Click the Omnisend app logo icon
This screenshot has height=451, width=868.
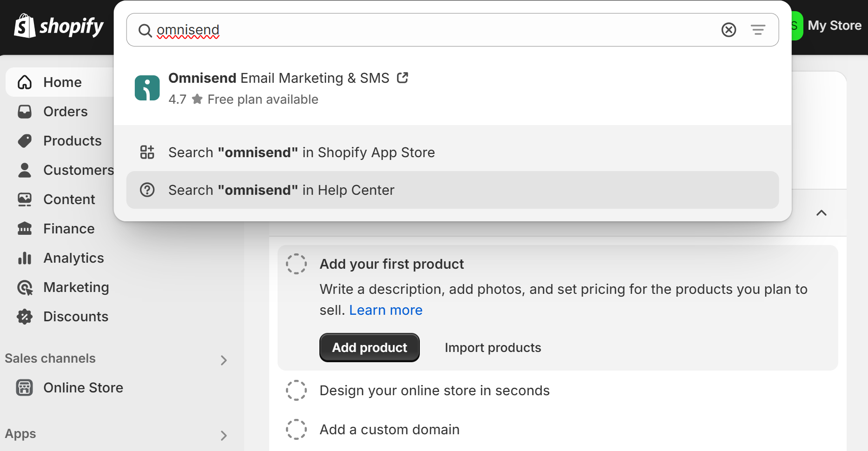coord(147,88)
